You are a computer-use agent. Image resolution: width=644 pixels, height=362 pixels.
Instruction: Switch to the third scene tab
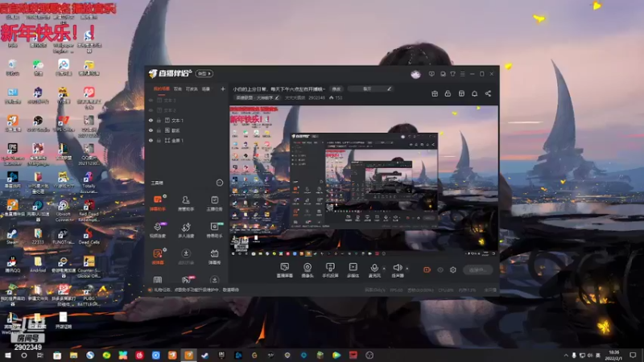[x=192, y=88]
